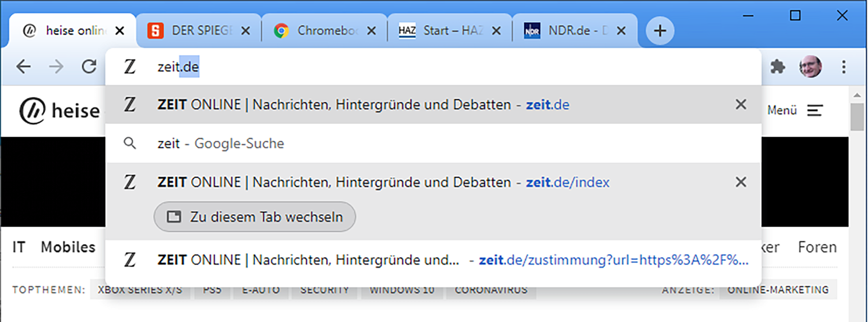Image resolution: width=868 pixels, height=322 pixels.
Task: Open the IT navigation link
Action: [19, 247]
